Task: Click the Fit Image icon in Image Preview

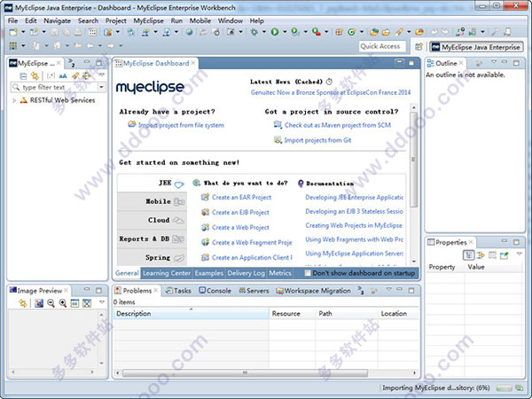Action: tap(87, 303)
